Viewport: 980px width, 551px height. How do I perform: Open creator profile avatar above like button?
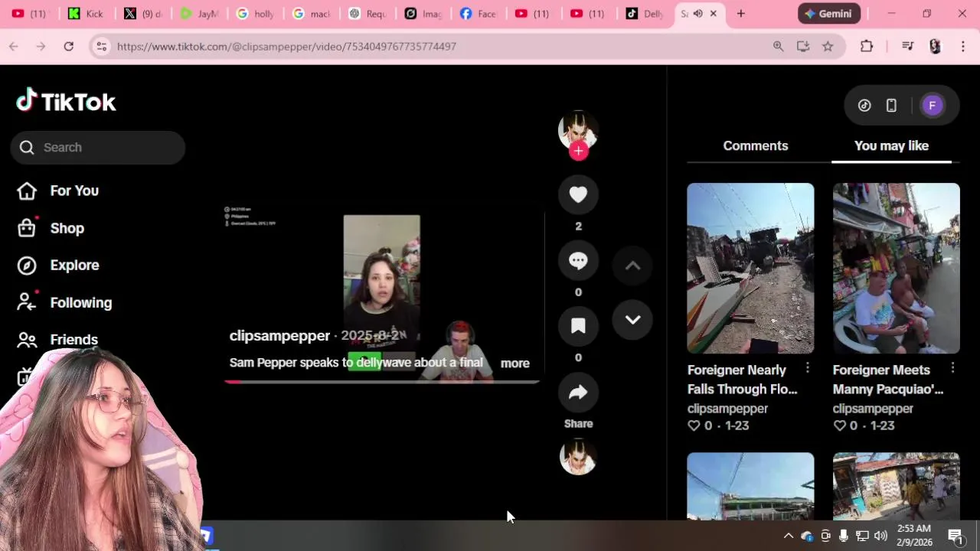[x=578, y=129]
